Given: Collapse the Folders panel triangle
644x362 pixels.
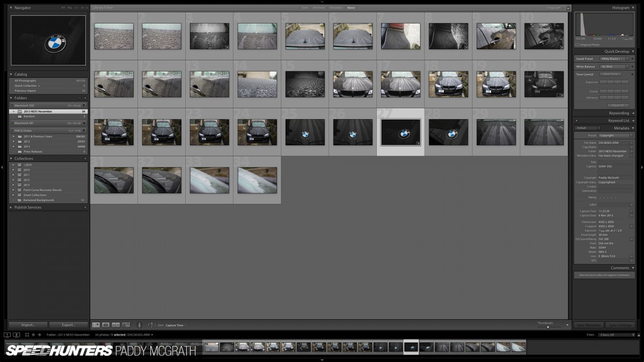Looking at the screenshot, I should pyautogui.click(x=11, y=98).
